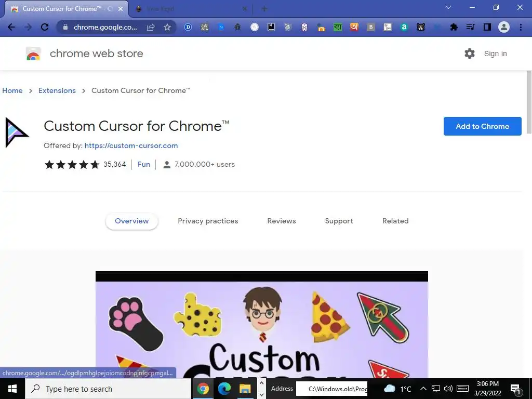Image resolution: width=532 pixels, height=399 pixels.
Task: Open the Windows Start menu
Action: pos(12,389)
